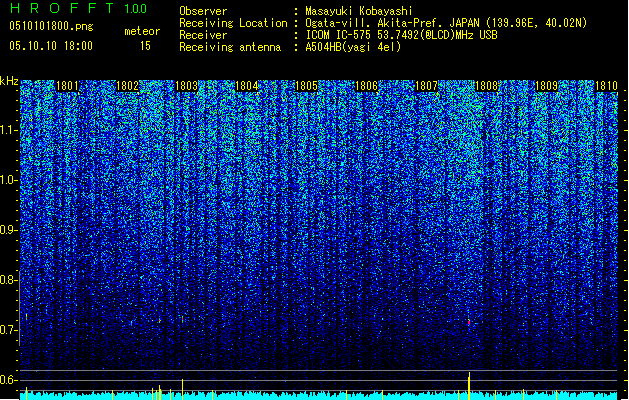The width and height of the screenshot is (629, 400).
Task: Click the 1802 time marker
Action: (127, 86)
